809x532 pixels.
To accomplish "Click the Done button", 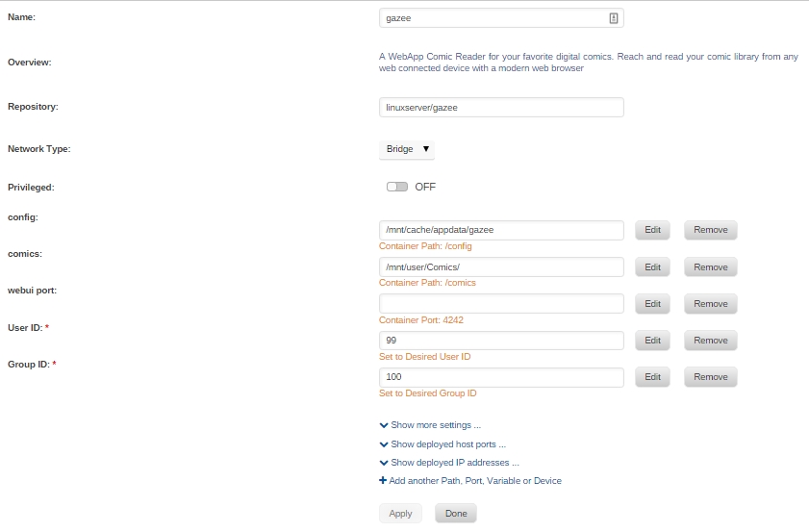I will click(x=456, y=514).
